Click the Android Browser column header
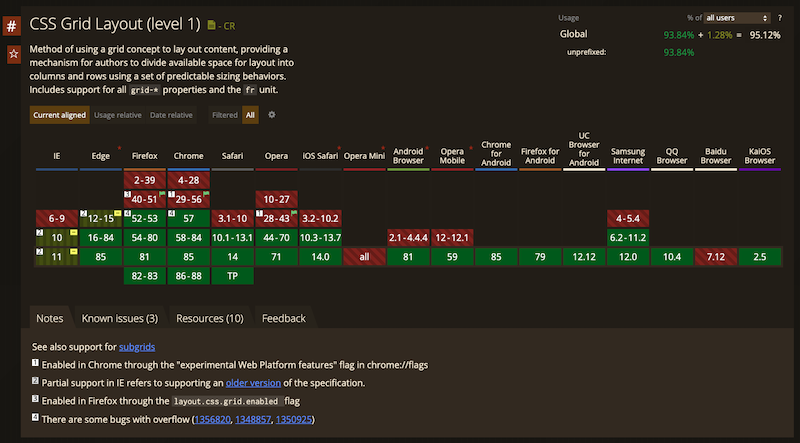Viewport: 800px width, 443px height. point(408,156)
